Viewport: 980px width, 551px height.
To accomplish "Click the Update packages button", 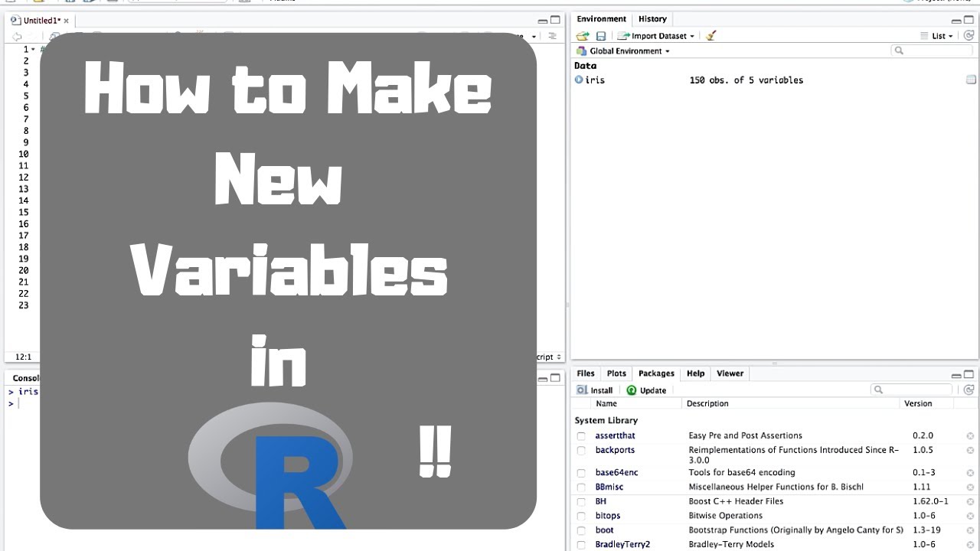I will tap(646, 390).
